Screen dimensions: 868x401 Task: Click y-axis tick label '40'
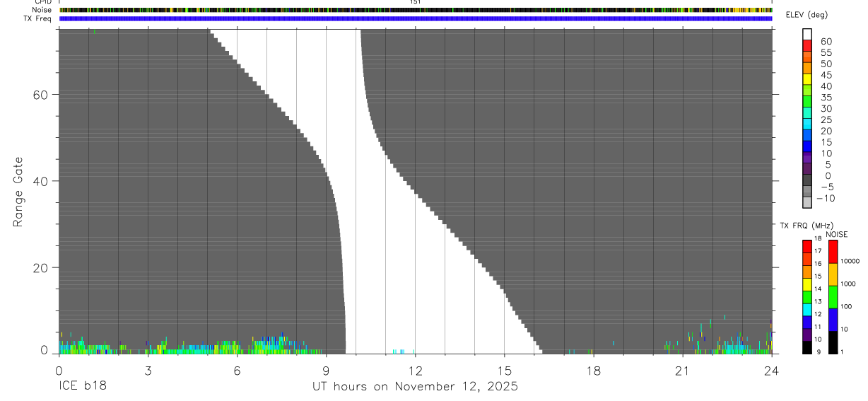40,181
